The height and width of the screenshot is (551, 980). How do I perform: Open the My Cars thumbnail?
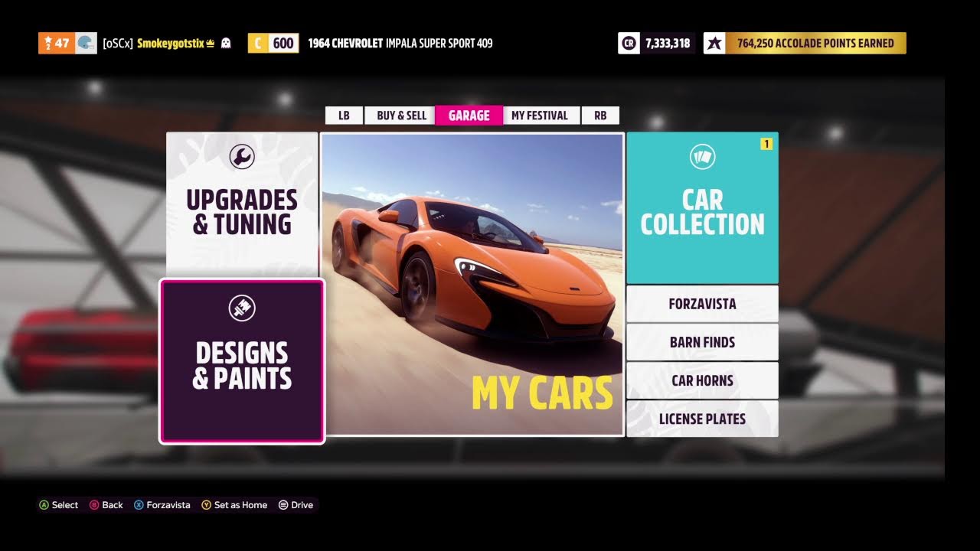[472, 284]
